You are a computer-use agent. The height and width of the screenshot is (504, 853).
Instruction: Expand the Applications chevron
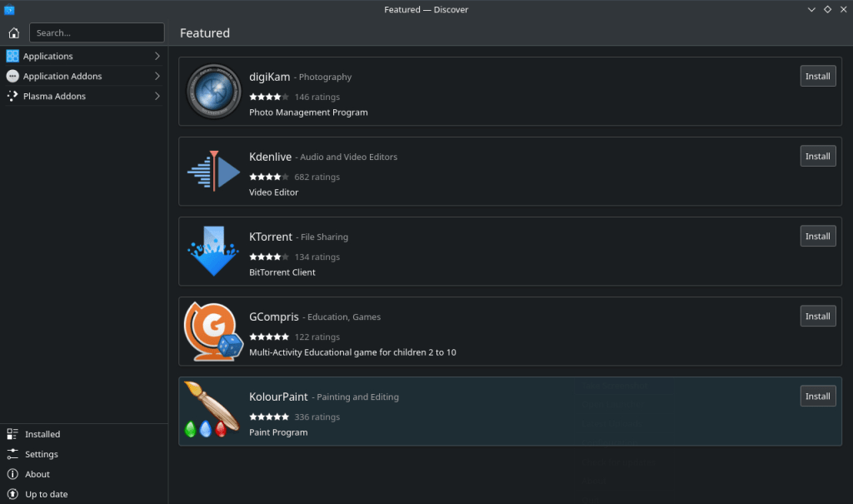(157, 56)
